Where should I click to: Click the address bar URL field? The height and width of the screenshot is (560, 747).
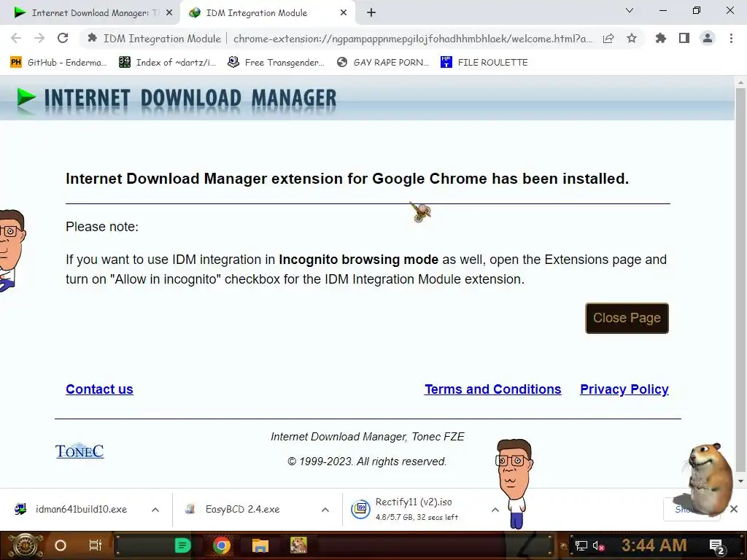(x=412, y=39)
